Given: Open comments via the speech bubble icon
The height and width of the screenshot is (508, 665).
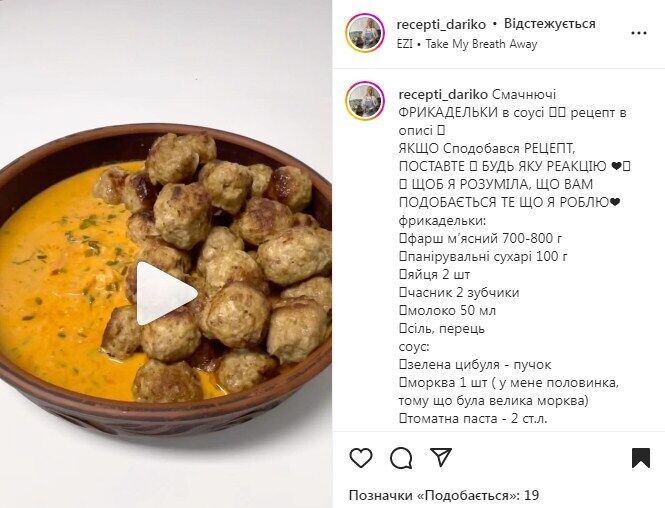Looking at the screenshot, I should click(401, 458).
